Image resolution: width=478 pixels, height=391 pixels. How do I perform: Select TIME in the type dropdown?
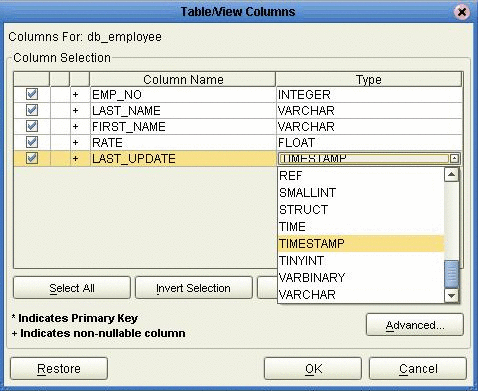tap(361, 227)
